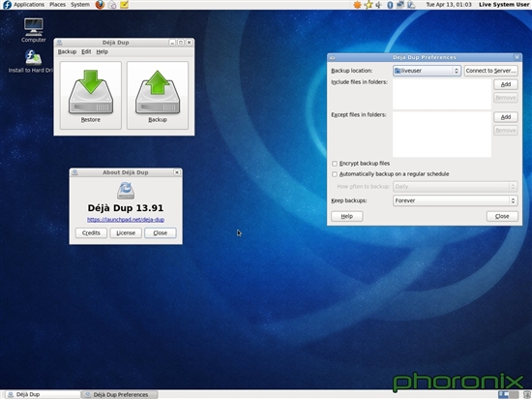
Task: Click Add next to Include files list
Action: pos(506,84)
